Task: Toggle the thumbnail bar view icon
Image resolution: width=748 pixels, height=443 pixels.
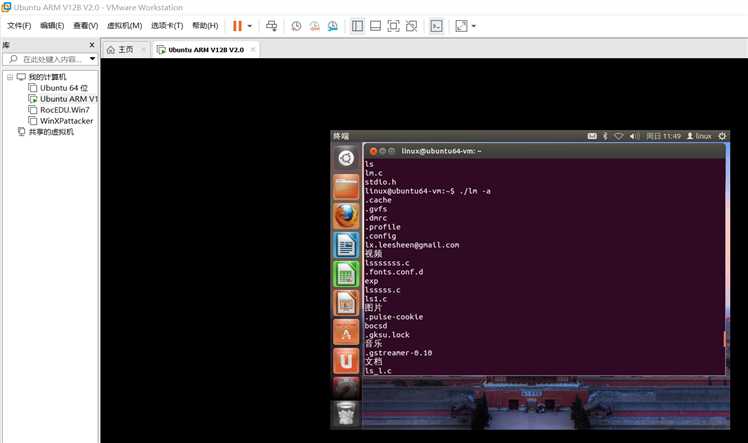Action: [375, 26]
